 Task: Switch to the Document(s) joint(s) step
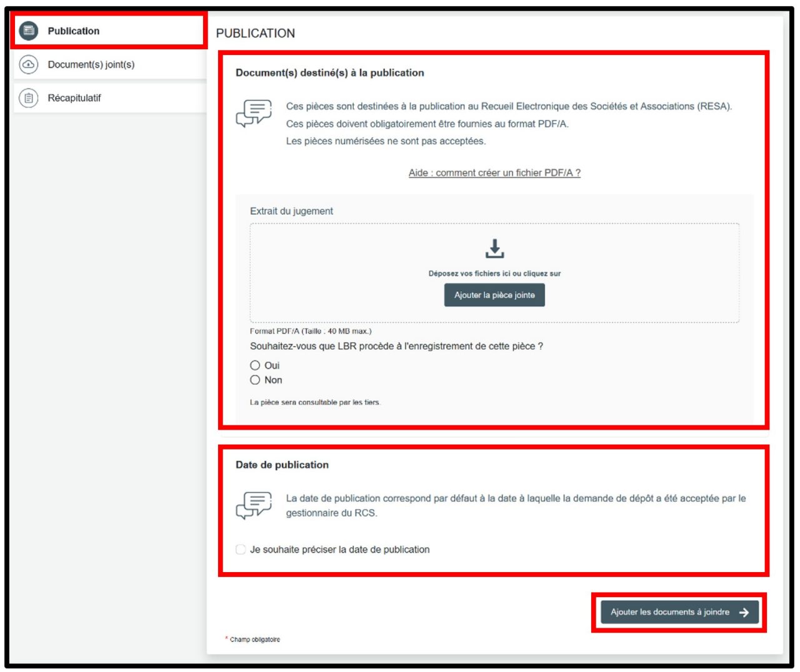(x=91, y=64)
